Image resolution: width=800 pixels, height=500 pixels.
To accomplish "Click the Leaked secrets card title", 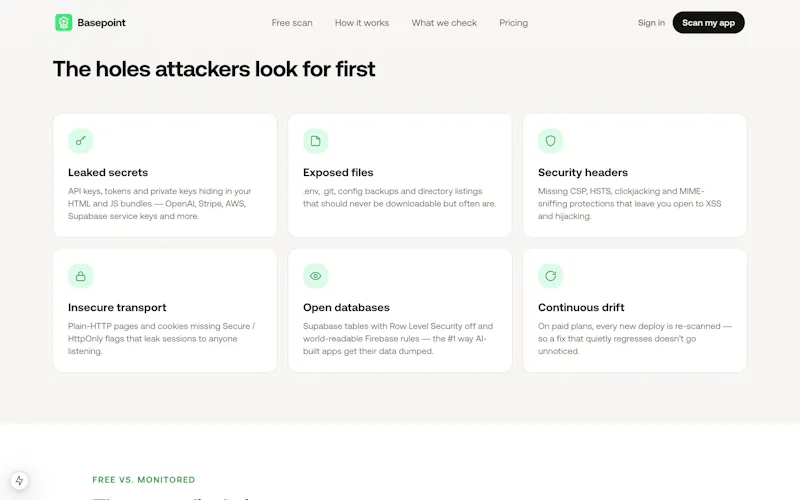I will [x=108, y=172].
